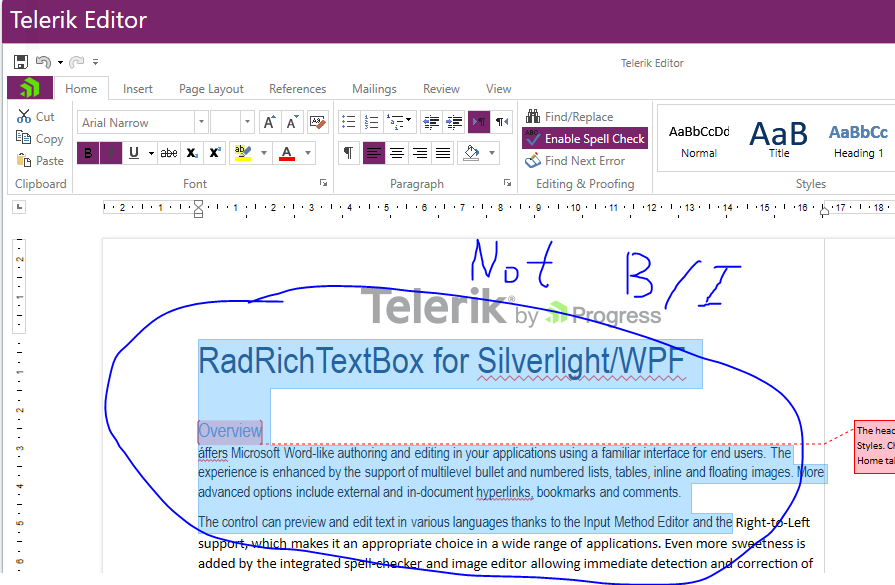Toggle Underline formatting
Screen dimensions: 895x585
[x=134, y=153]
